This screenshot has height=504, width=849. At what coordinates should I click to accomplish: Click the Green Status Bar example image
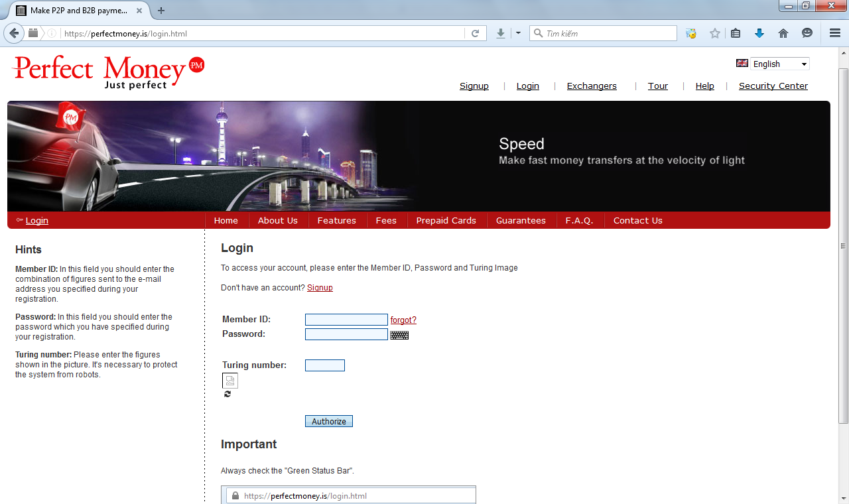pos(348,495)
